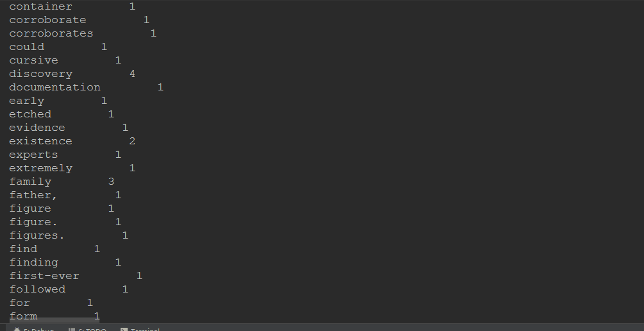Click the word "documentation" in the console
The width and height of the screenshot is (644, 331).
(x=55, y=87)
